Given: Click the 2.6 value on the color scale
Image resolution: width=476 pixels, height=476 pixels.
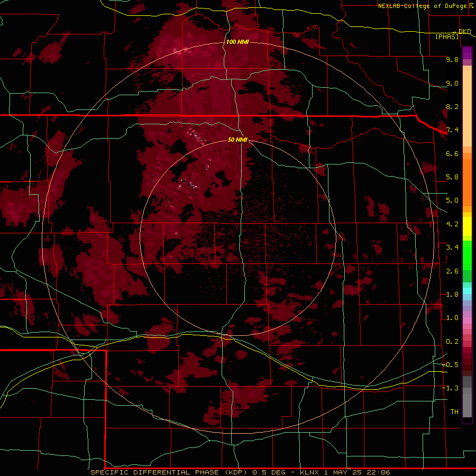Looking at the screenshot, I should tap(452, 271).
